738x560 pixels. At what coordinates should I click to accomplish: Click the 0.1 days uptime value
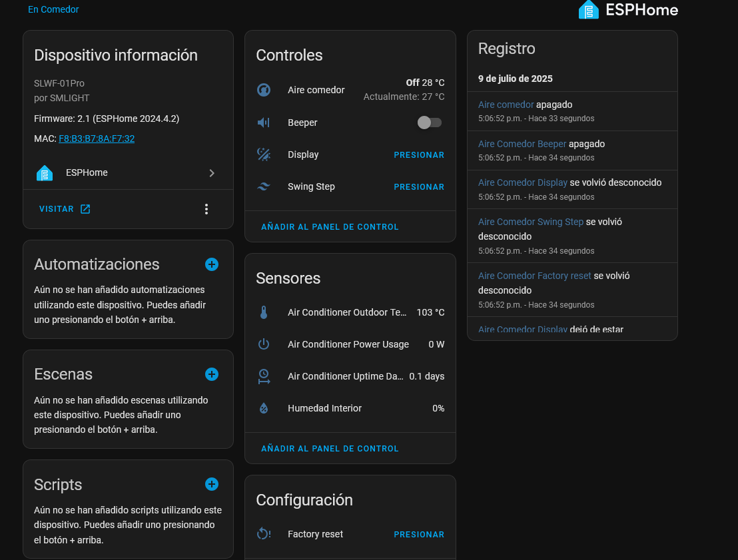(426, 376)
